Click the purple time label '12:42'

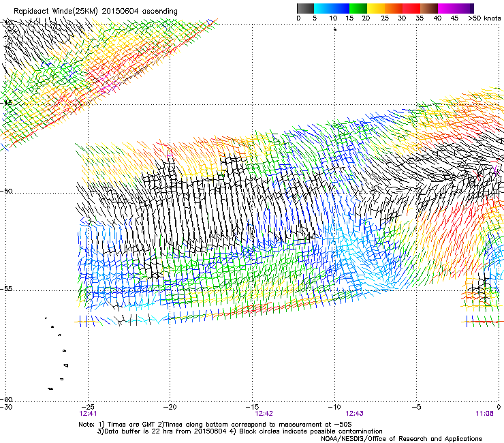click(264, 414)
